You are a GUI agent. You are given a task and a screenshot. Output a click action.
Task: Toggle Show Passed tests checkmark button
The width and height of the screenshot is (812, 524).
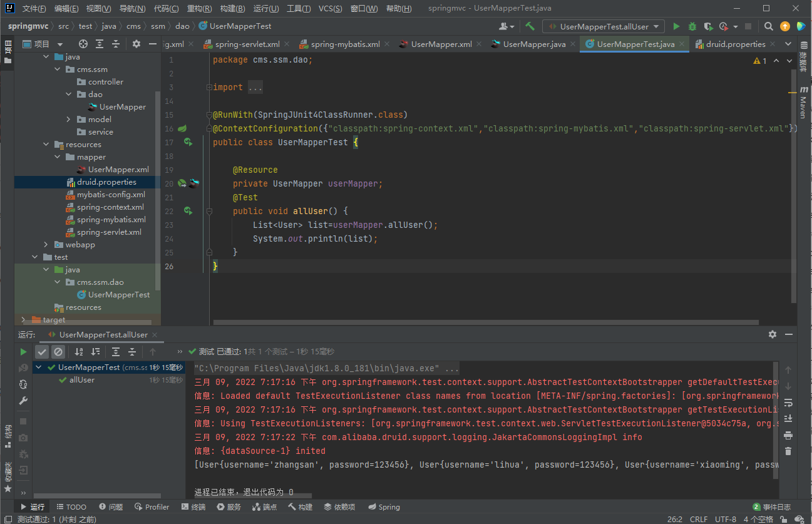pyautogui.click(x=42, y=352)
